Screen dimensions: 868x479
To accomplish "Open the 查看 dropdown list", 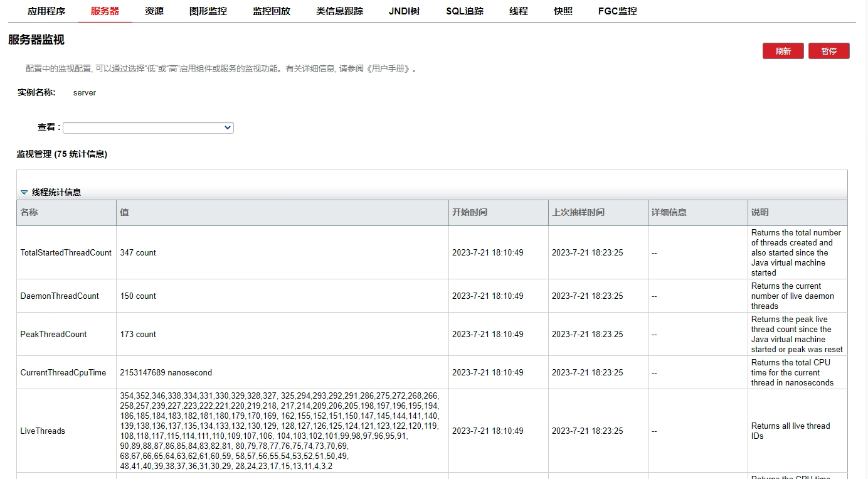I will (x=148, y=127).
